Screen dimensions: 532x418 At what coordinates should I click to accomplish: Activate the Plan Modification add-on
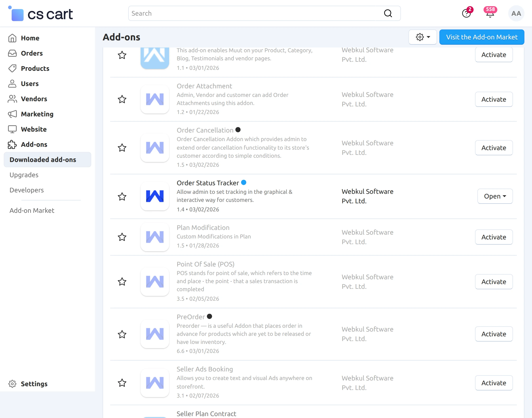coord(494,237)
